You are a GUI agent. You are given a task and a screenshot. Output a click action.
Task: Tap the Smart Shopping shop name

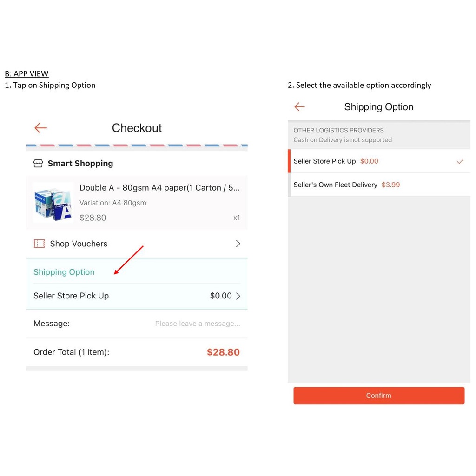point(80,164)
